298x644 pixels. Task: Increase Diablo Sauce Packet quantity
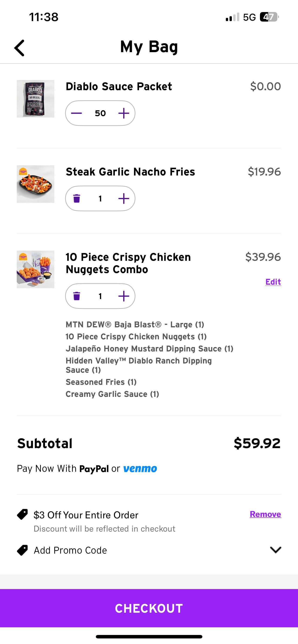[x=124, y=113]
